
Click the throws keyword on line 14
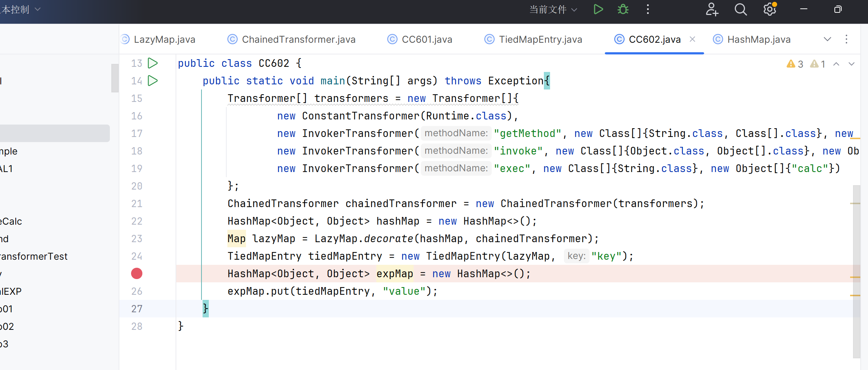click(x=463, y=81)
